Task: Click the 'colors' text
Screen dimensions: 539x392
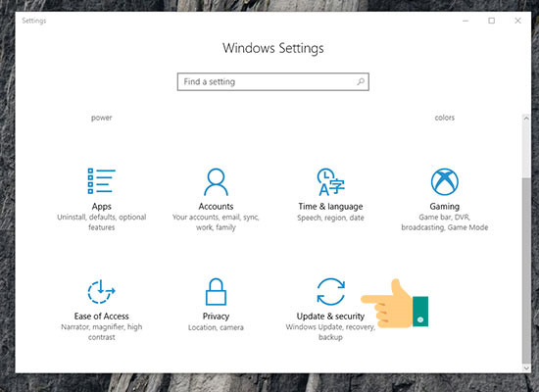Action: (x=445, y=118)
